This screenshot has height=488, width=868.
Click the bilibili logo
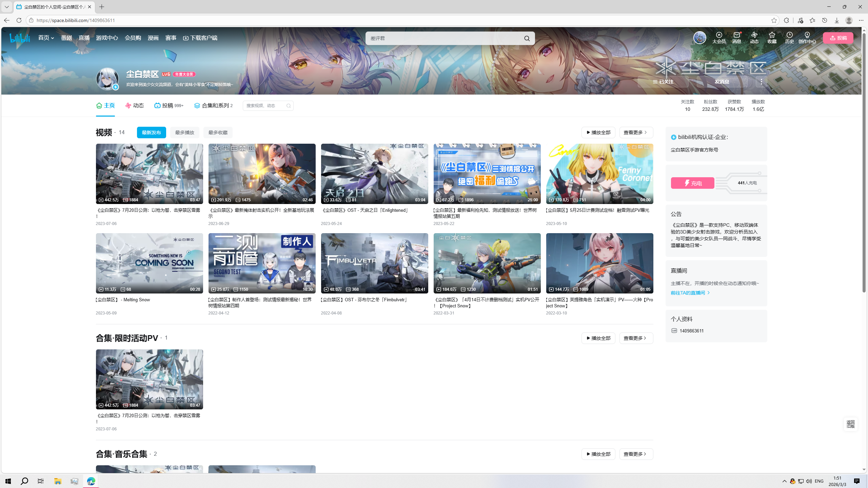click(x=20, y=38)
